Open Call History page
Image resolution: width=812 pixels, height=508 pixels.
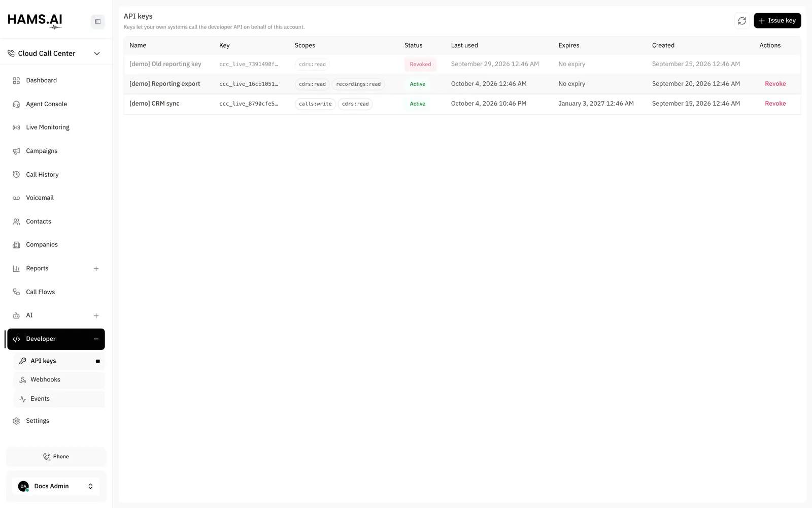click(56, 175)
